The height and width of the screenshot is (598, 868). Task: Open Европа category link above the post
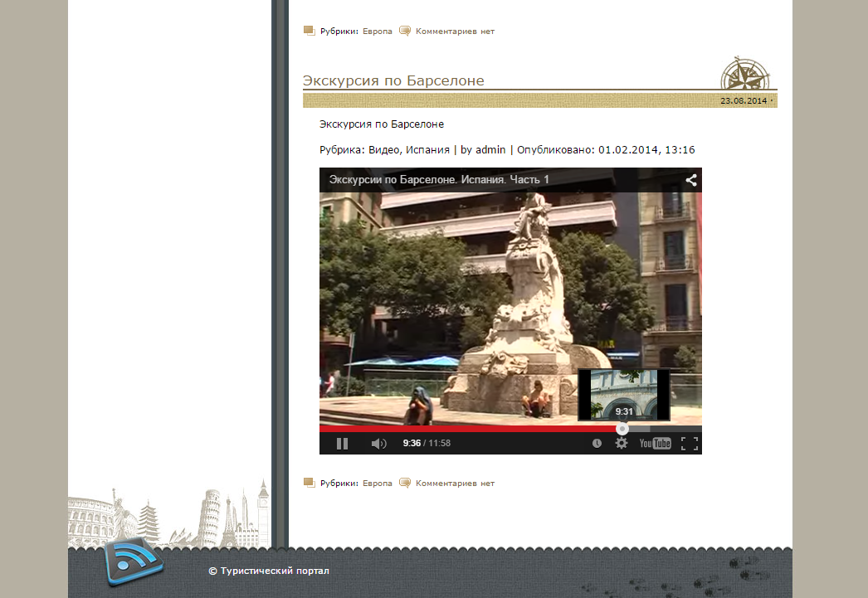coord(378,32)
